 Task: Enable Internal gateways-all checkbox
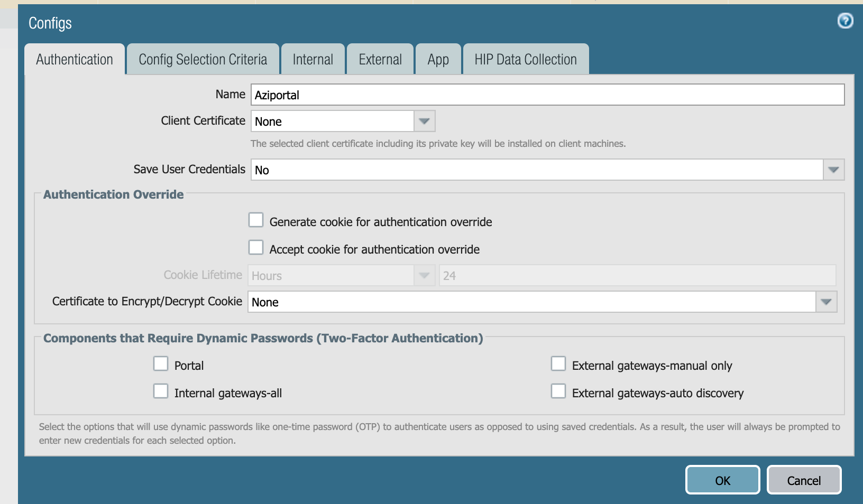pyautogui.click(x=161, y=391)
